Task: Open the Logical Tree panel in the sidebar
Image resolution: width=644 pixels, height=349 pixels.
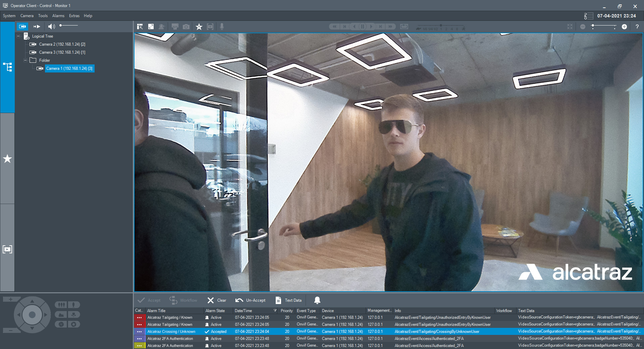Action: (7, 67)
